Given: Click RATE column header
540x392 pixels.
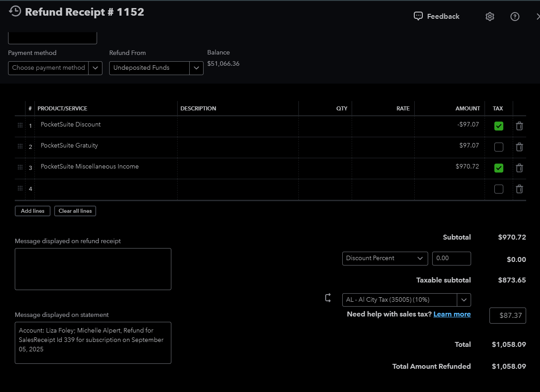Looking at the screenshot, I should (403, 109).
